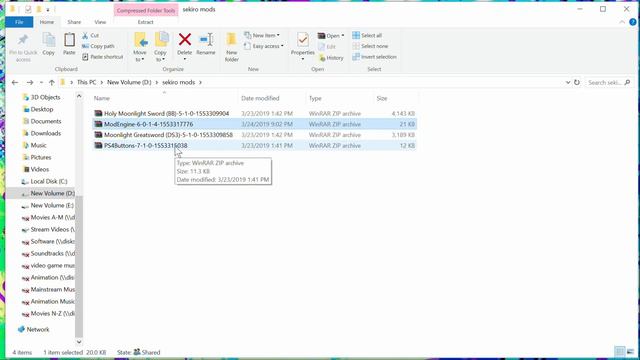Screen dimensions: 640x360
Task: Open Soundtracks network drive
Action: click(48, 253)
